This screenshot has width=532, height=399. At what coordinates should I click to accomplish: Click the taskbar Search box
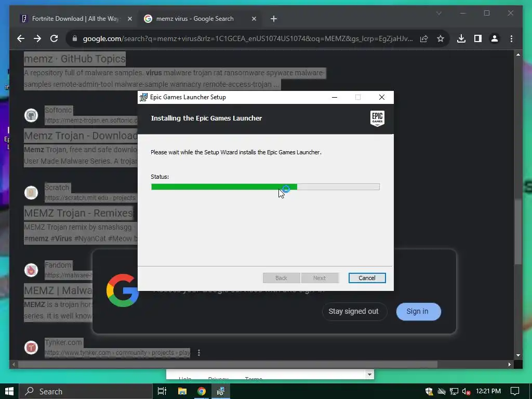point(86,391)
